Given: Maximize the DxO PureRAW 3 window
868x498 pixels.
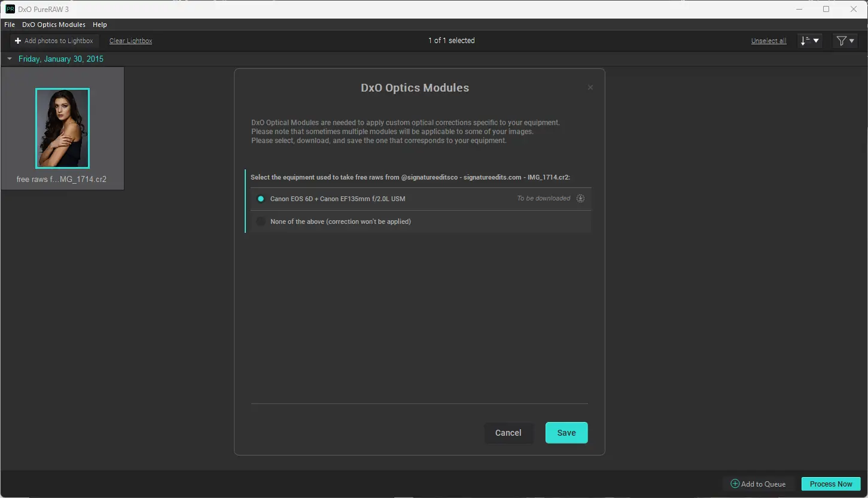Looking at the screenshot, I should click(x=826, y=9).
